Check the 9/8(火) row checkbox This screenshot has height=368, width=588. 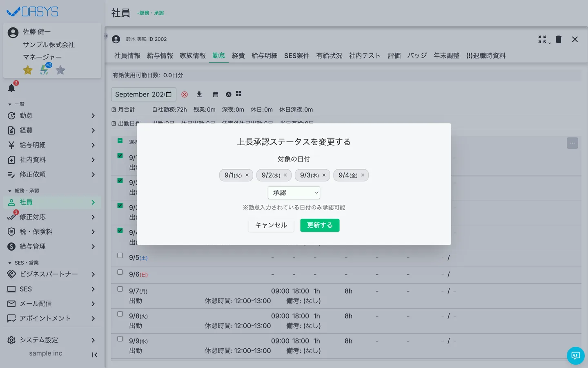[120, 314]
